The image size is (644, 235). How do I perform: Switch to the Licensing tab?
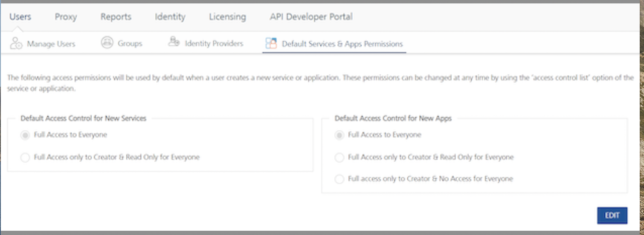coord(227,17)
